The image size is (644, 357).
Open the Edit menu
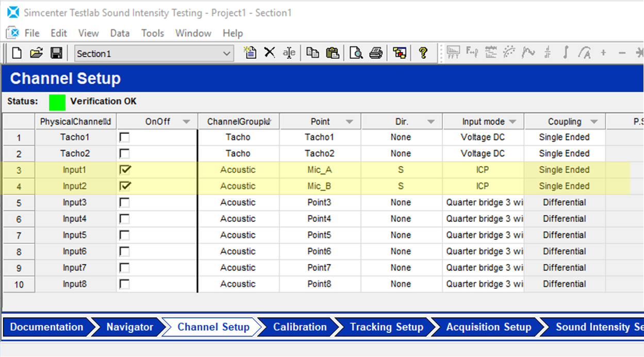[59, 33]
